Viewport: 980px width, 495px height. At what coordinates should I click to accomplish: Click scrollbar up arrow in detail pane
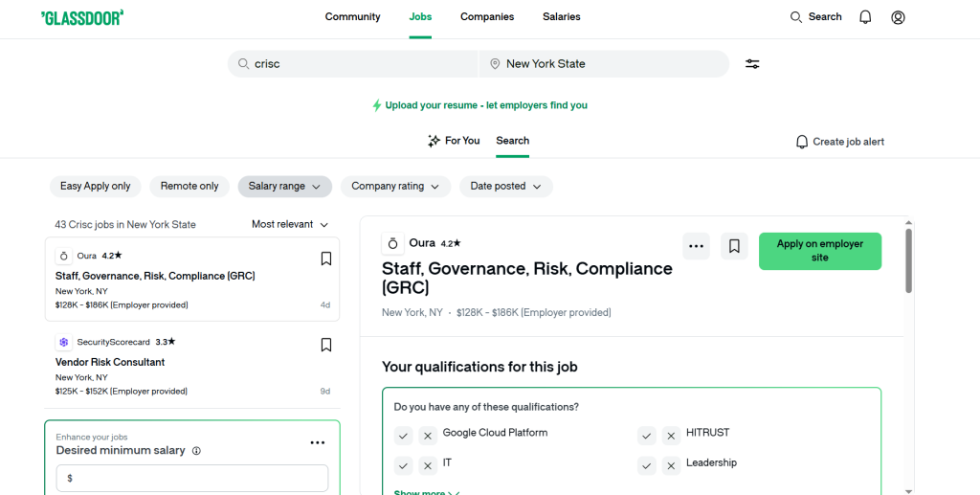[x=909, y=221]
